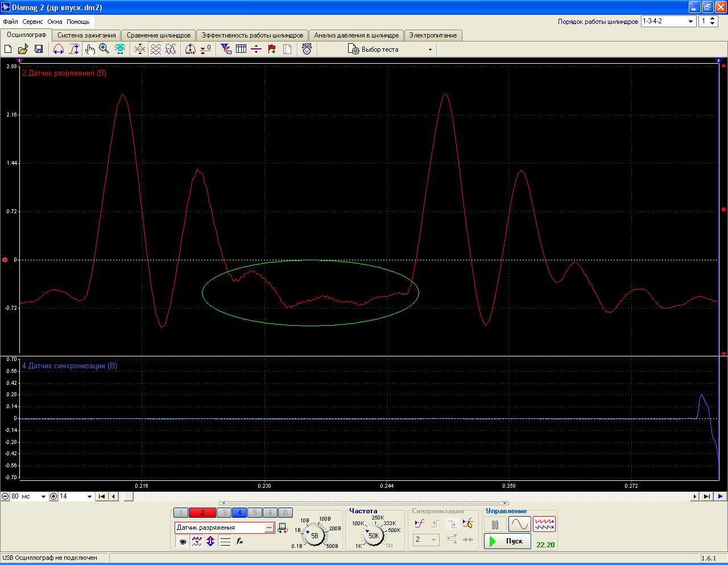
Task: Select the stacked waveforms display mode
Action: click(x=155, y=49)
